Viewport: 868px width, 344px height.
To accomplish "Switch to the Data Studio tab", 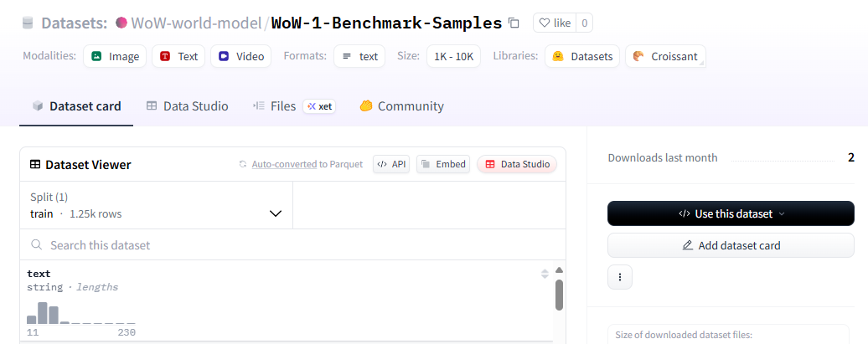I will (187, 106).
